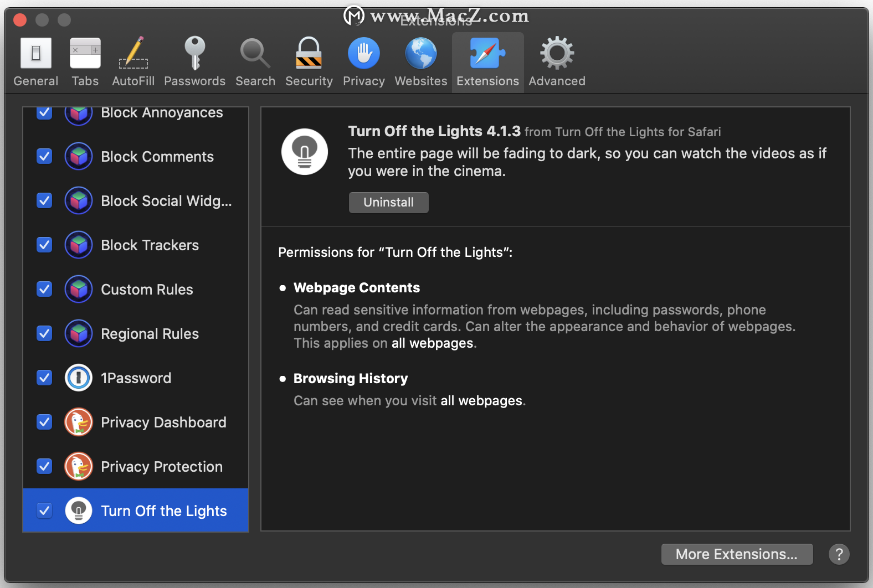Open the General preferences icon
Viewport: 873px width, 588px height.
pyautogui.click(x=36, y=53)
